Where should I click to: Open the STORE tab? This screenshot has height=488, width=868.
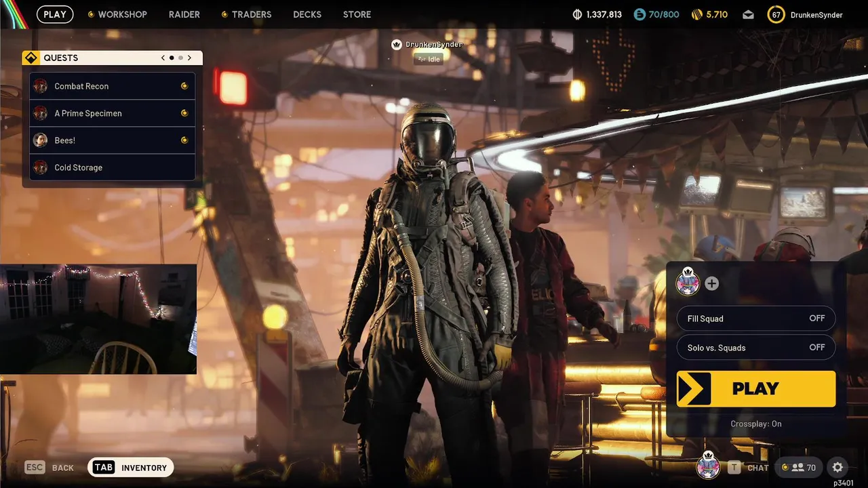point(357,14)
